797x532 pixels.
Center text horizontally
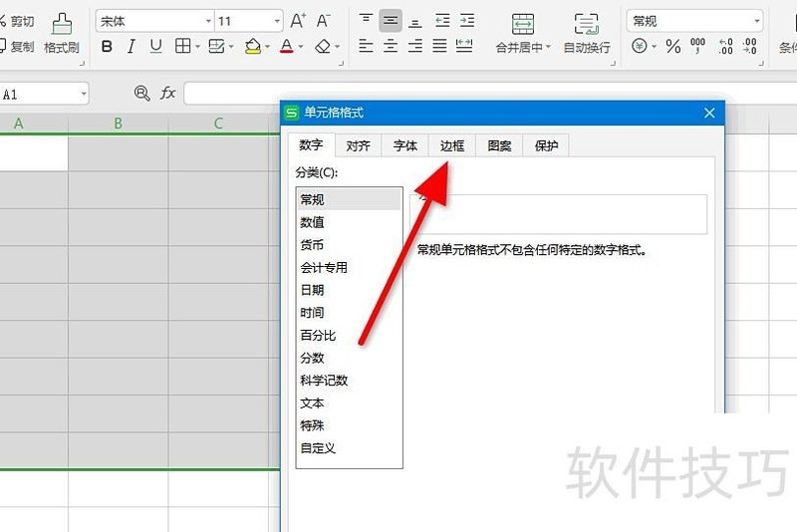[391, 46]
